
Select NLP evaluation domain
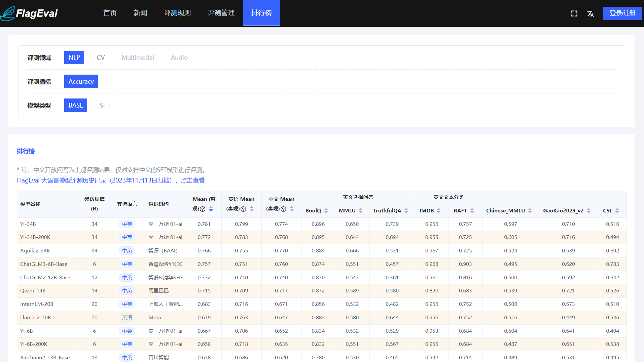coord(74,57)
